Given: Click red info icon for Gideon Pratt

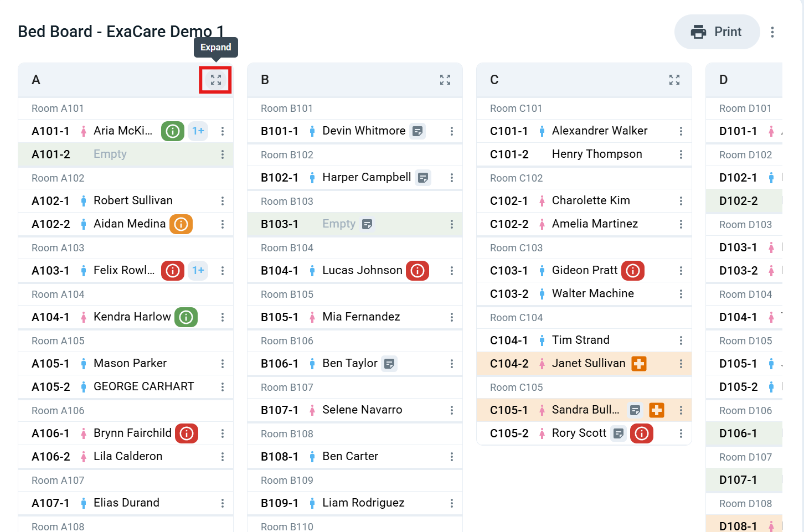Looking at the screenshot, I should (x=633, y=271).
